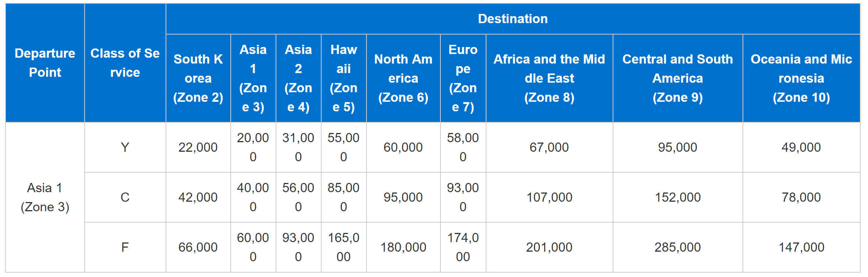The image size is (868, 277).
Task: Select the F class of service cell
Action: point(125,247)
